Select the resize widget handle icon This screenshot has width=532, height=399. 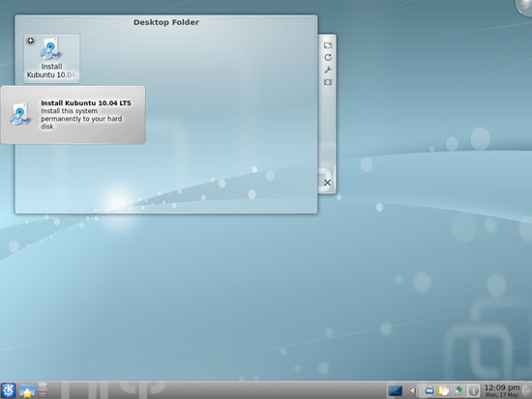point(327,45)
